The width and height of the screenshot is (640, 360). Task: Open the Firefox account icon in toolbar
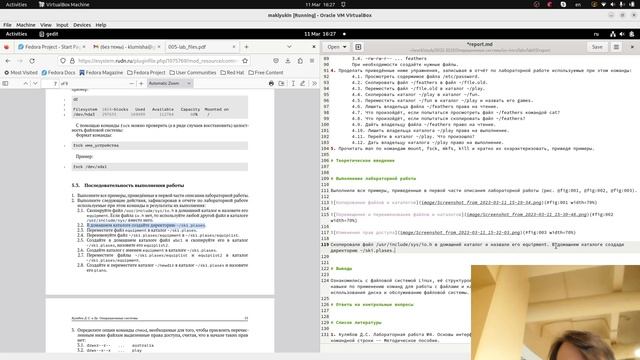[x=276, y=60]
